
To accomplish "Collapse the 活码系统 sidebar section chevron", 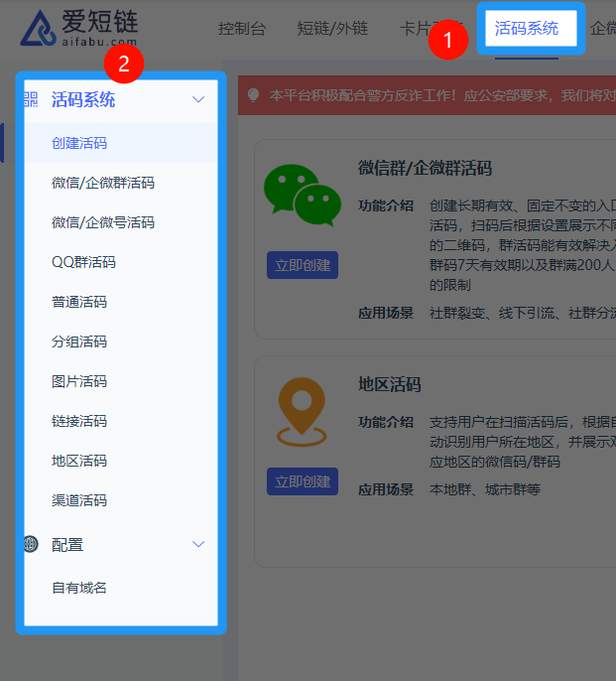I will tap(198, 99).
